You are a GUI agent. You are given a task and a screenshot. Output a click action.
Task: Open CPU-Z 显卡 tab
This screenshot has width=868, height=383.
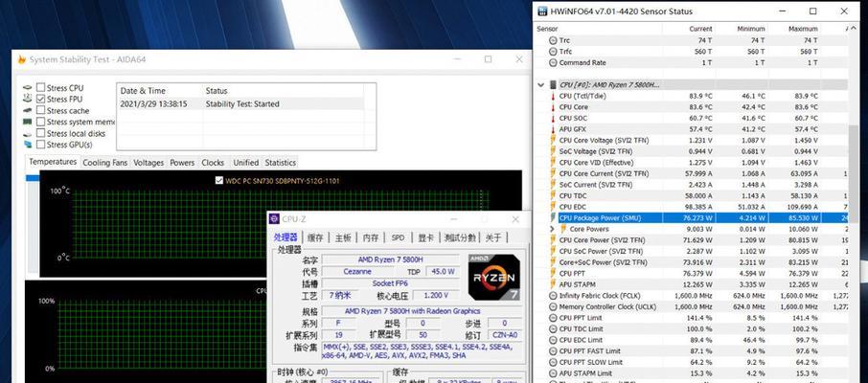[425, 237]
